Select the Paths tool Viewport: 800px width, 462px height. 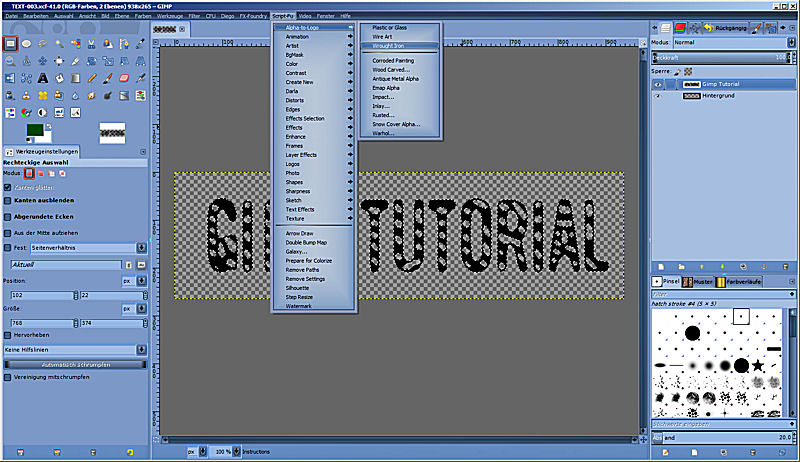(x=124, y=44)
